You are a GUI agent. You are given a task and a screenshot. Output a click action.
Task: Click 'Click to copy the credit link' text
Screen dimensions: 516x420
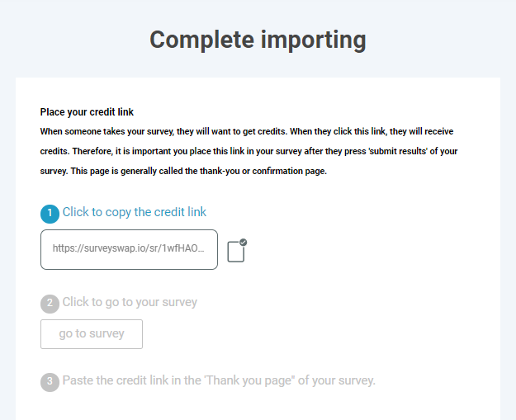coord(135,212)
